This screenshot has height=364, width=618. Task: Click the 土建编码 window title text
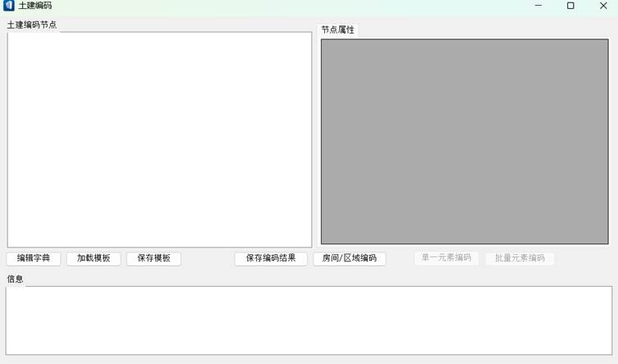pos(34,6)
